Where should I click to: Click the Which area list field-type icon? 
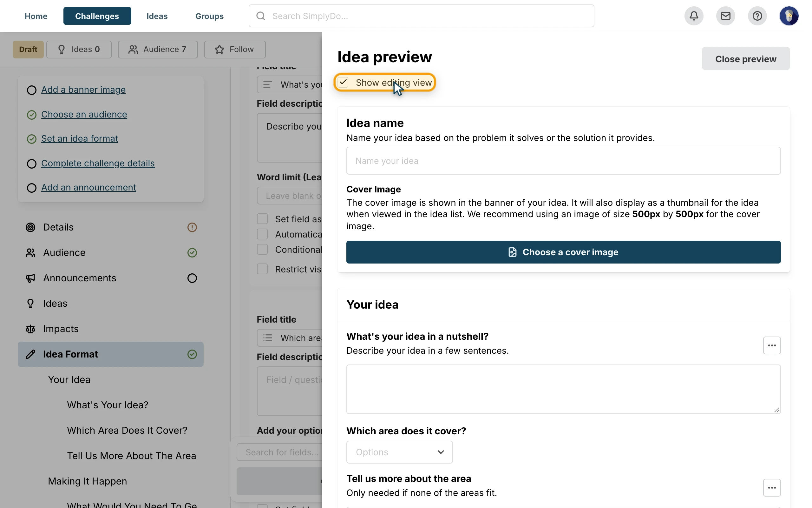coord(268,338)
